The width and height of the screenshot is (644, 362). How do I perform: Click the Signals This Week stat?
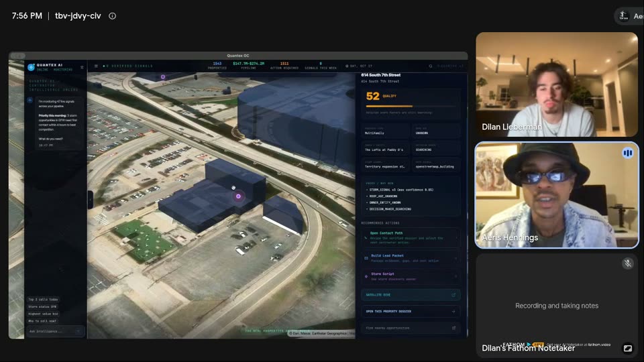pyautogui.click(x=321, y=66)
